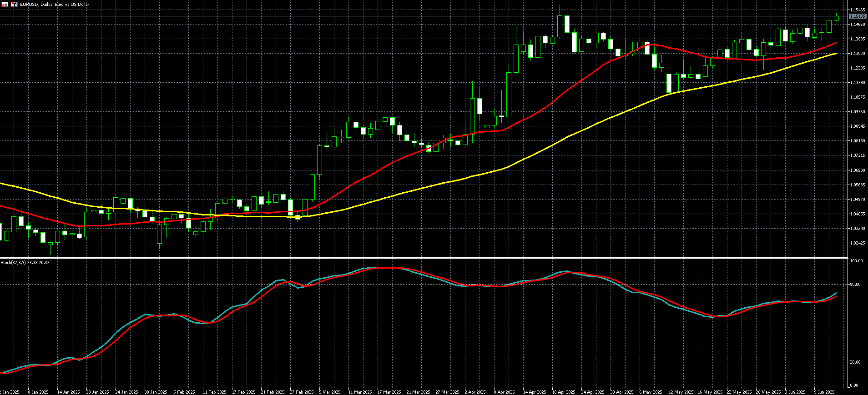Click the 100.00 stochastic scale label
The width and height of the screenshot is (868, 395).
857,261
